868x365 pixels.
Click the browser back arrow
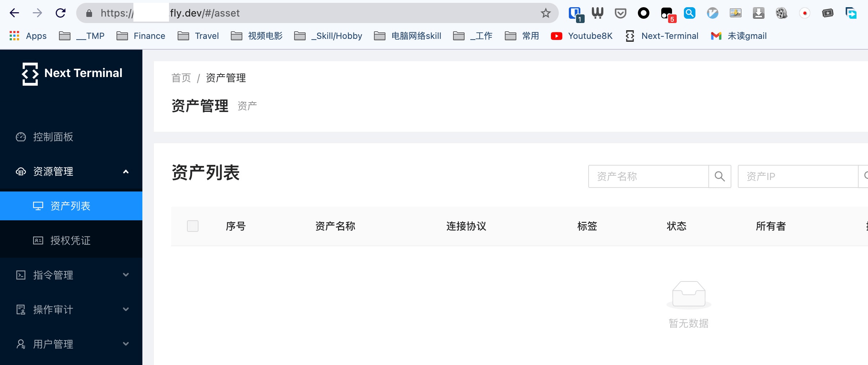[14, 13]
